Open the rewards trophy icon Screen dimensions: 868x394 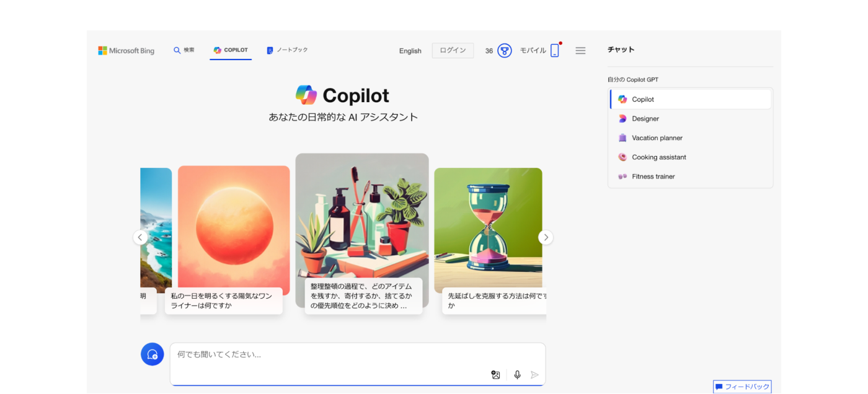505,51
